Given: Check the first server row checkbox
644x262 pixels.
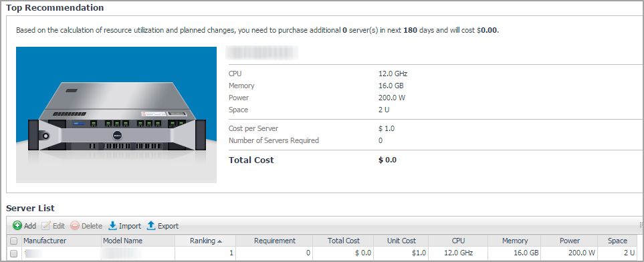Looking at the screenshot, I should 13,253.
